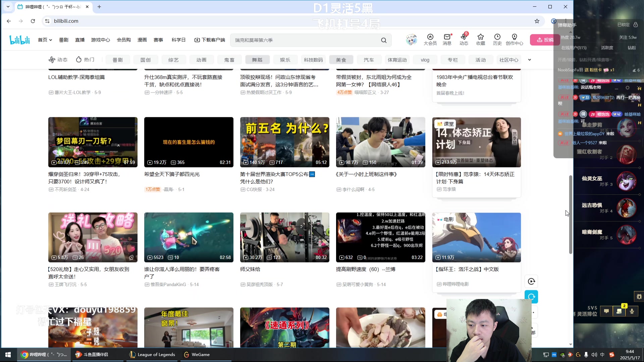Image resolution: width=644 pixels, height=362 pixels.
Task: Open 游戏中心 in the top navigation
Action: tap(101, 40)
